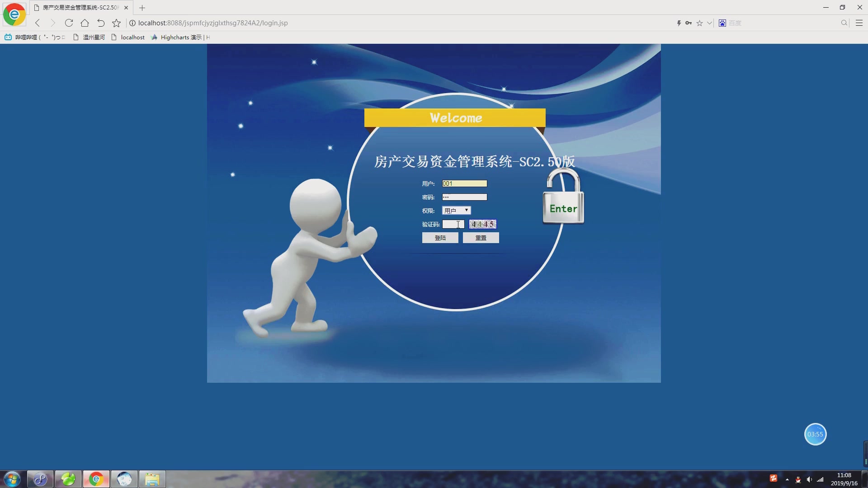
Task: Launch the green Navicat icon on the taskbar
Action: [68, 479]
